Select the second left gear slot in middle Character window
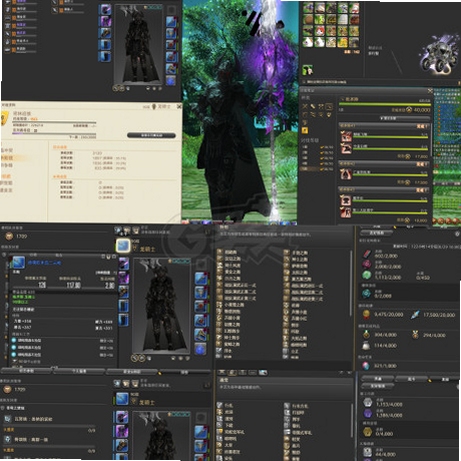The image size is (461, 461). click(x=124, y=277)
